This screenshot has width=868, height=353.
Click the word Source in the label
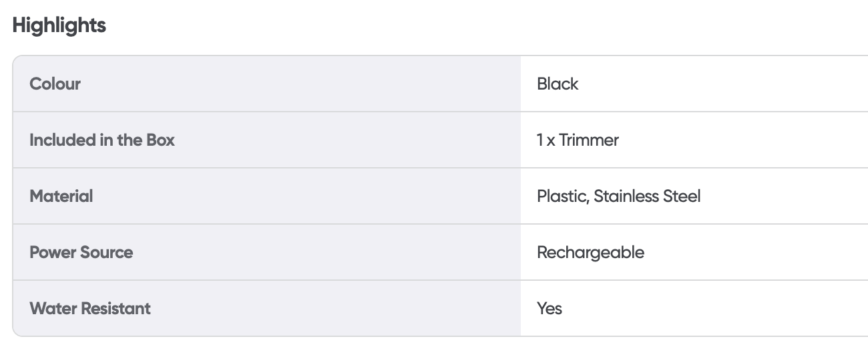point(107,253)
